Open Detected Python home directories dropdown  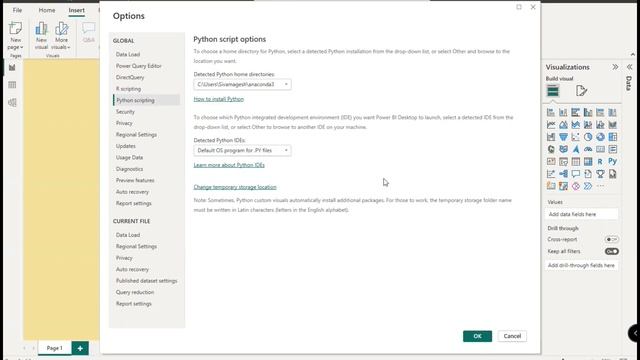[x=242, y=84]
